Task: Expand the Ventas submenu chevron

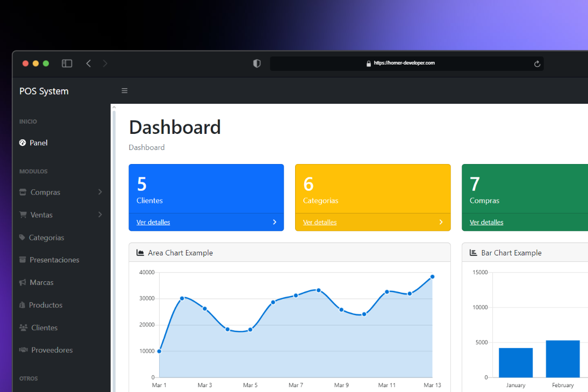Action: click(x=100, y=215)
